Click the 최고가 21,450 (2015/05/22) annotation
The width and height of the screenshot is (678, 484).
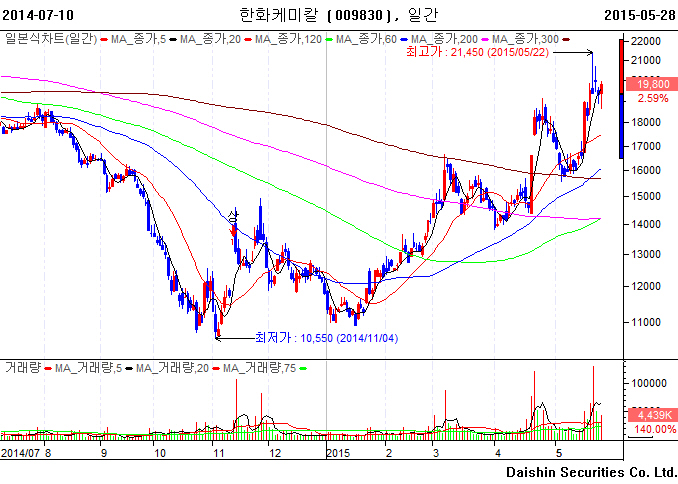point(477,52)
